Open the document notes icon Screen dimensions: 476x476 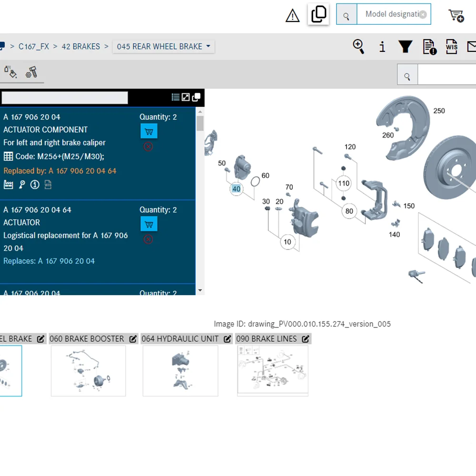[x=429, y=47]
